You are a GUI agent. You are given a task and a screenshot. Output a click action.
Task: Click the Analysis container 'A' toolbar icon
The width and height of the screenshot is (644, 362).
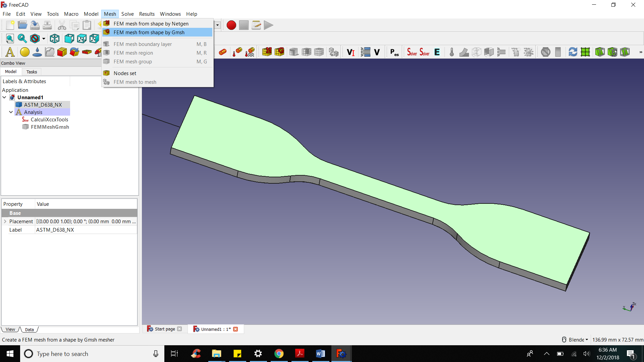click(10, 52)
